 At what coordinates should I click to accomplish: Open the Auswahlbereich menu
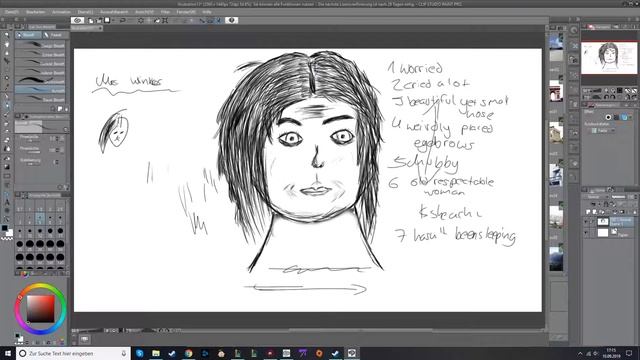(114, 12)
